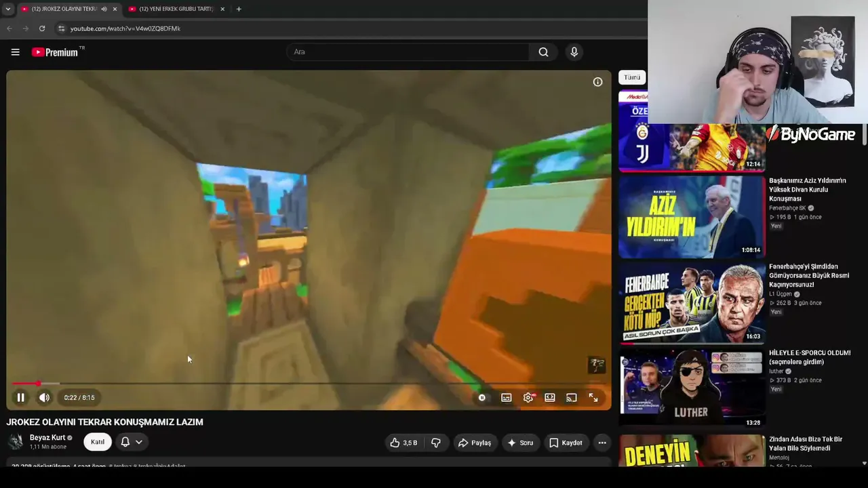This screenshot has height=488, width=868.
Task: Toggle channel notification bell
Action: pyautogui.click(x=125, y=442)
